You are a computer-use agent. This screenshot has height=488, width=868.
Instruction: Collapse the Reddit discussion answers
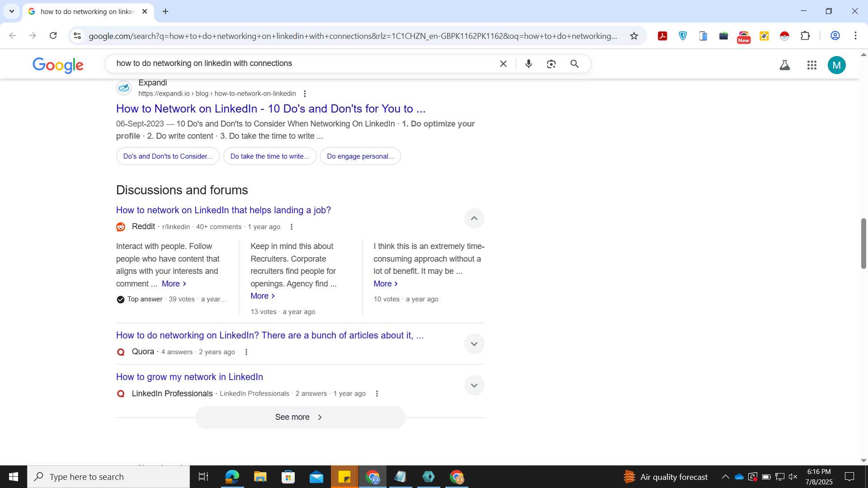474,218
